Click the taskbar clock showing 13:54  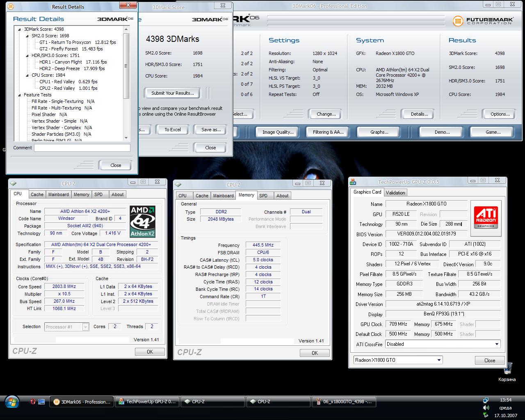(x=506, y=400)
